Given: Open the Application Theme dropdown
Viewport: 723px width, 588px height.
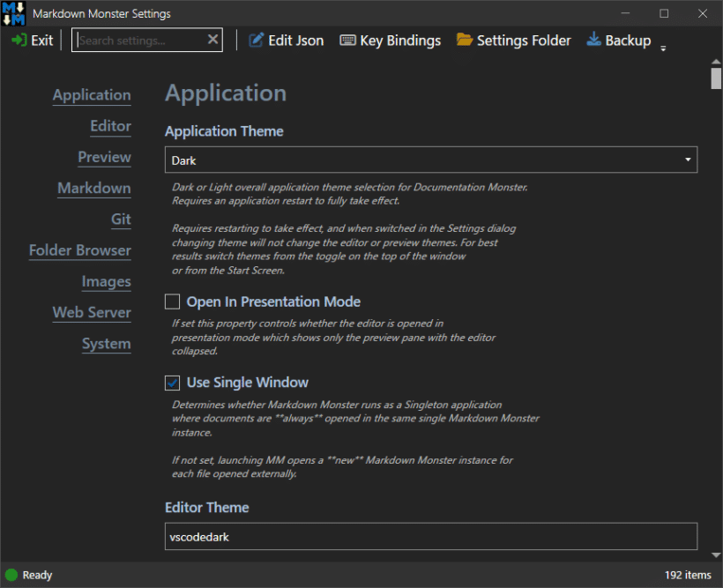Looking at the screenshot, I should point(431,160).
